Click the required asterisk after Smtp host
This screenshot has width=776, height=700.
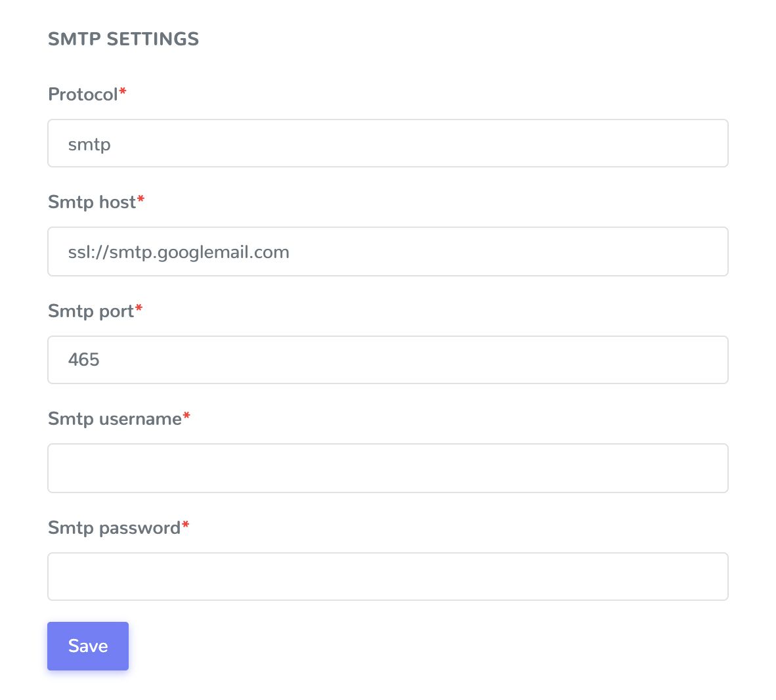coord(140,200)
